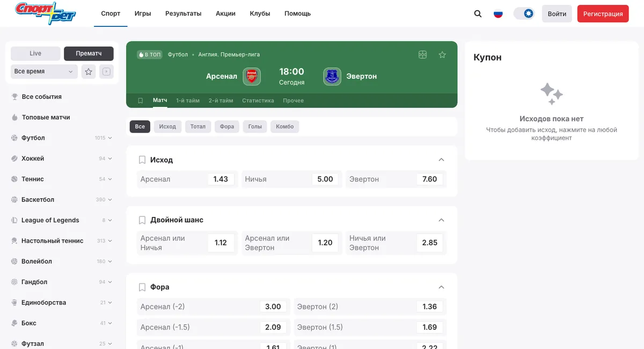Viewport: 644px width, 349px height.
Task: Switch to Live mode
Action: (35, 54)
